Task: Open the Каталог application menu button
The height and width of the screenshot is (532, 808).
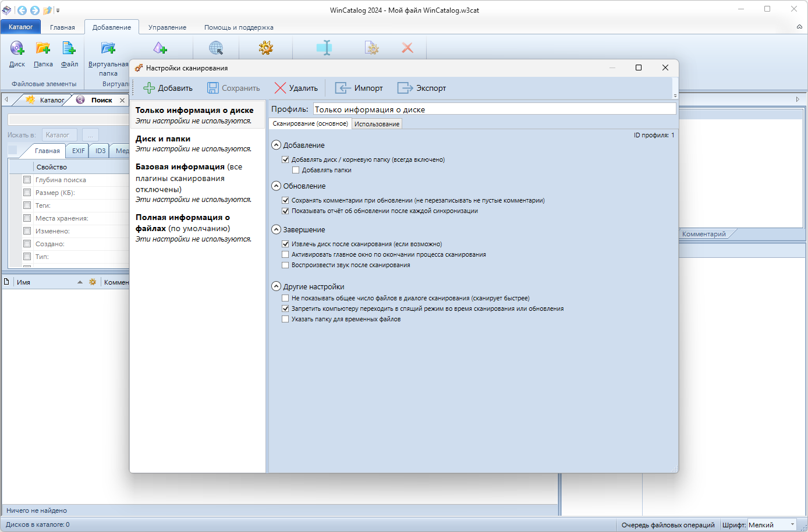Action: click(20, 27)
